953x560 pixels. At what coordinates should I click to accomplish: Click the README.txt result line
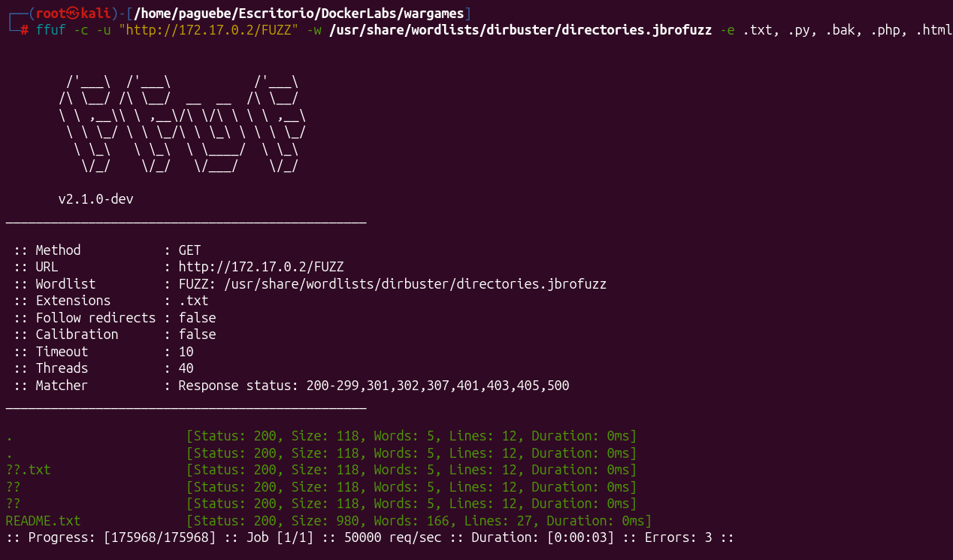(328, 521)
